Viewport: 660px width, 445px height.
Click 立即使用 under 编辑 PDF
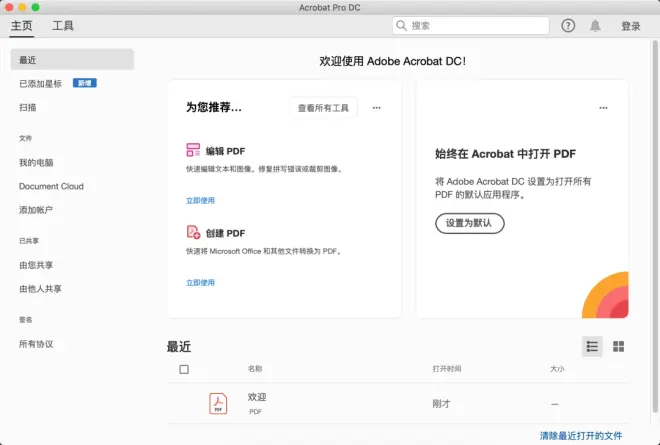pyautogui.click(x=200, y=200)
